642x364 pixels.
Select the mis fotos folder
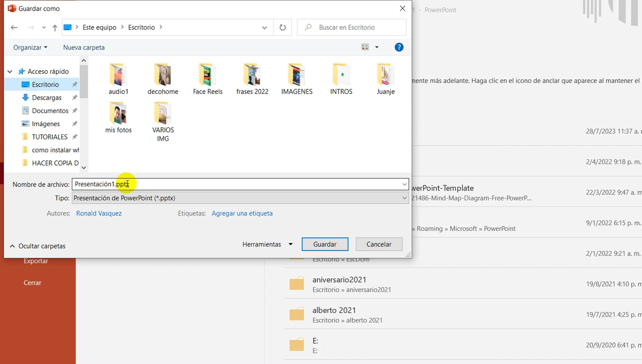pyautogui.click(x=118, y=118)
